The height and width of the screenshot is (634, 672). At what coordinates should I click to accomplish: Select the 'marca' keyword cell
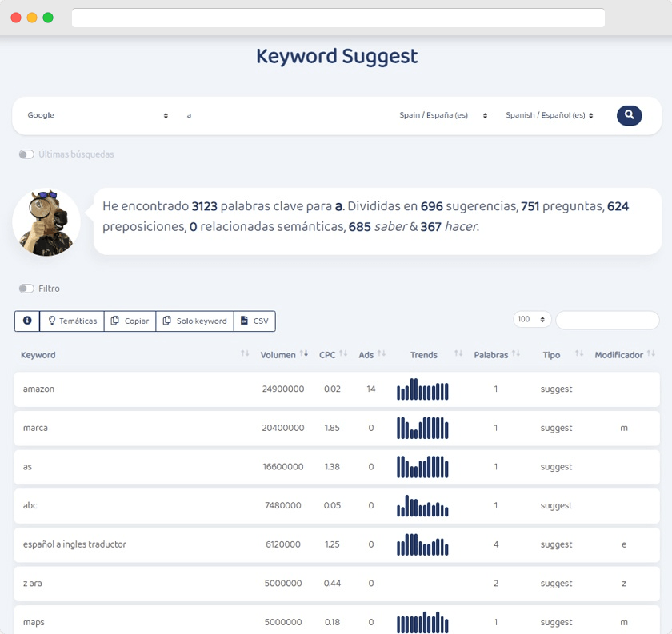tap(35, 428)
